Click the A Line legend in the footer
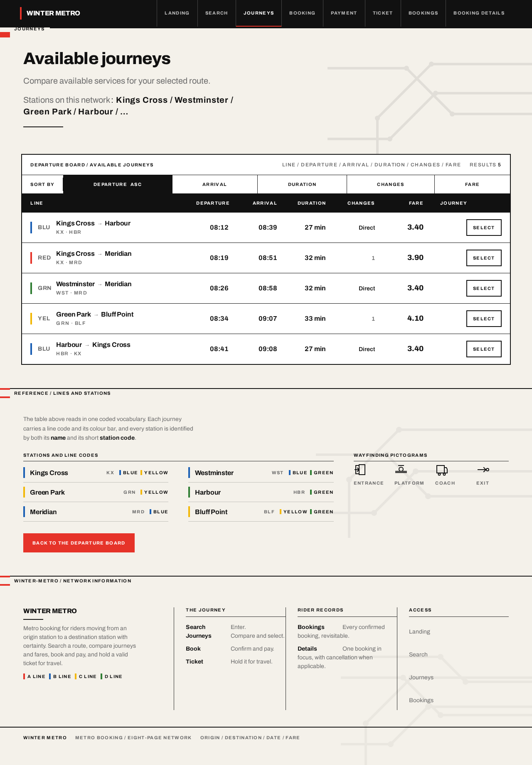The image size is (532, 765). [34, 676]
